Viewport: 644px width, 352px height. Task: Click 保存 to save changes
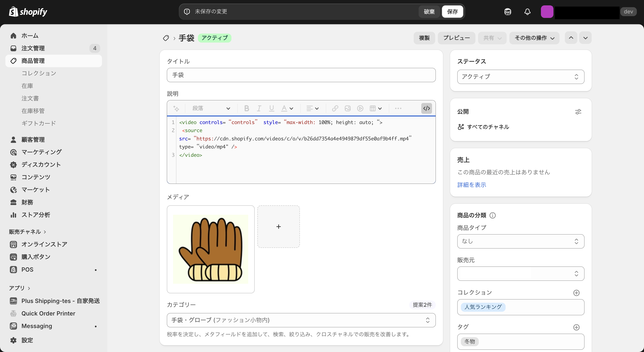point(452,11)
